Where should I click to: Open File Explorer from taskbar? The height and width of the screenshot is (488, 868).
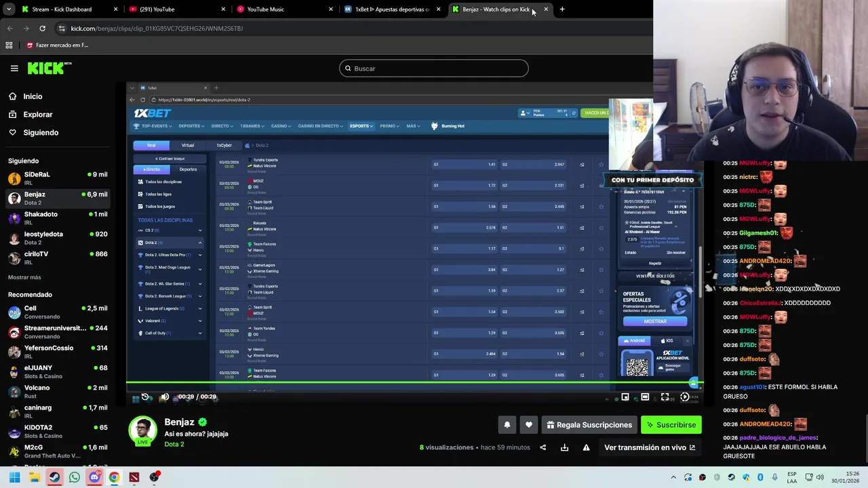[x=35, y=477]
